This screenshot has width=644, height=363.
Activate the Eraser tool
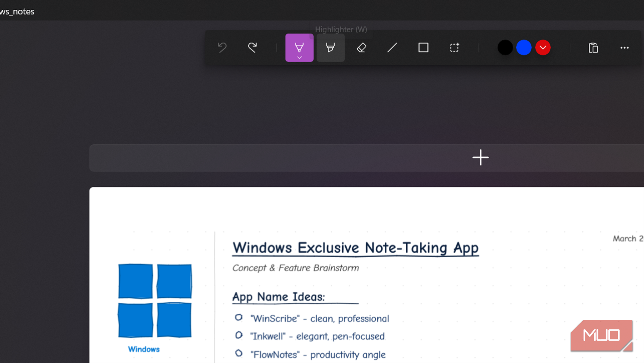point(361,48)
